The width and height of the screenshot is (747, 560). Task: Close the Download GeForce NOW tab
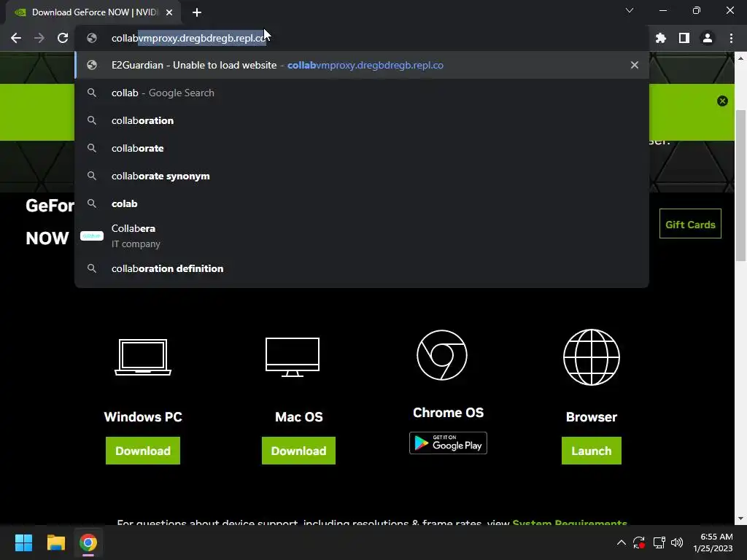[x=169, y=12]
